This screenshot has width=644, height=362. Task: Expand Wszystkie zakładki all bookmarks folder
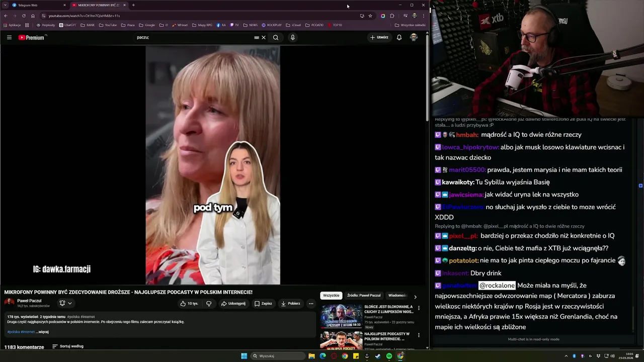(x=410, y=25)
